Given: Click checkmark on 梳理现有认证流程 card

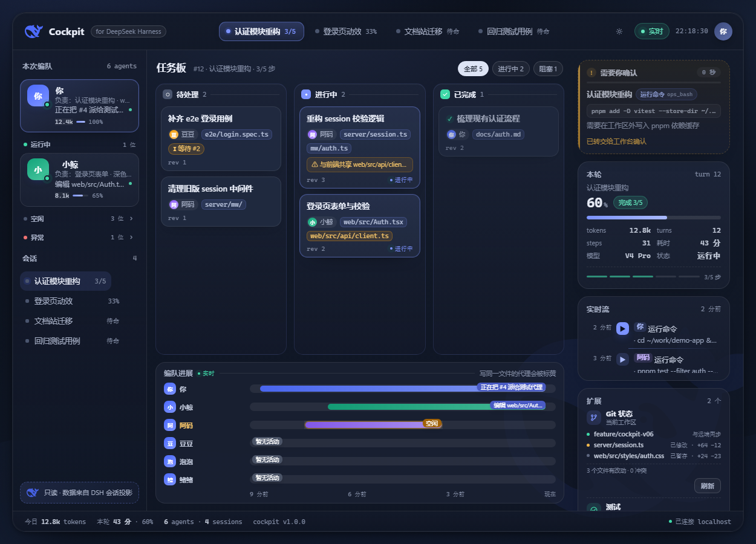Looking at the screenshot, I should (449, 118).
